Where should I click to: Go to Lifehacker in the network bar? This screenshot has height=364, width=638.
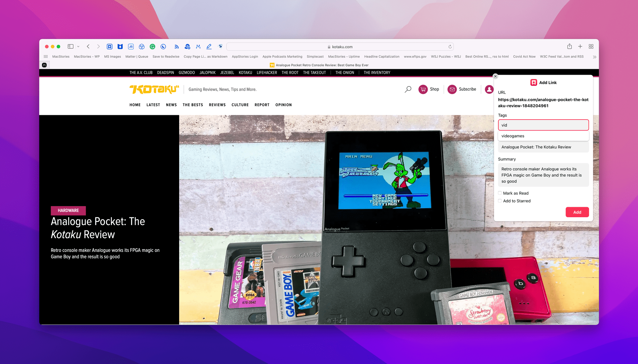pos(267,73)
